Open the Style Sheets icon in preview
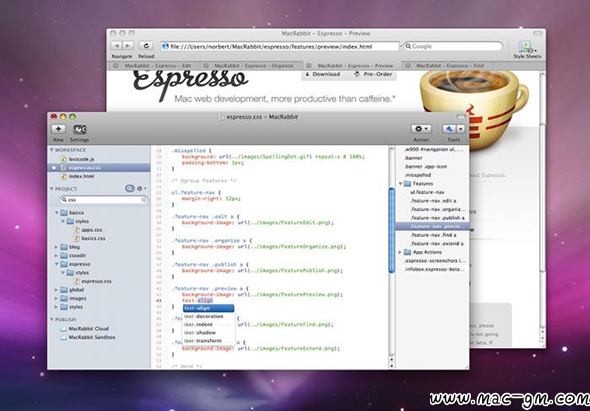Screen dimensions: 590x411 click(x=525, y=47)
